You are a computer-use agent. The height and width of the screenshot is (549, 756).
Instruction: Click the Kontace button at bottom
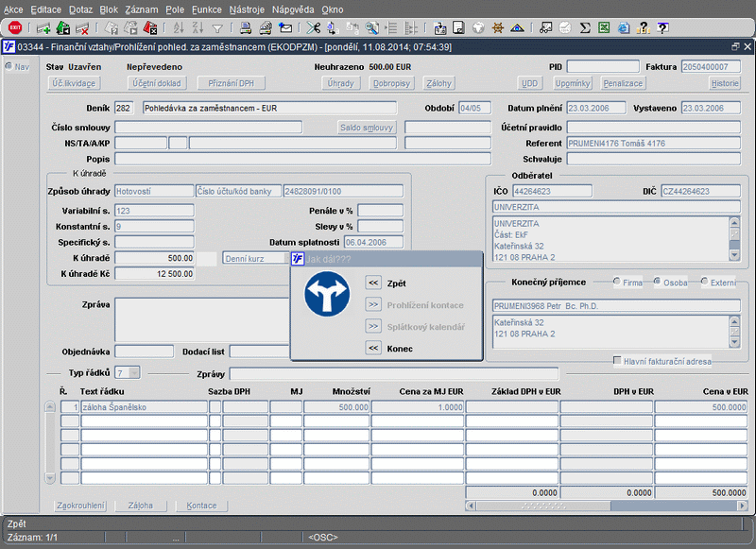pos(201,506)
